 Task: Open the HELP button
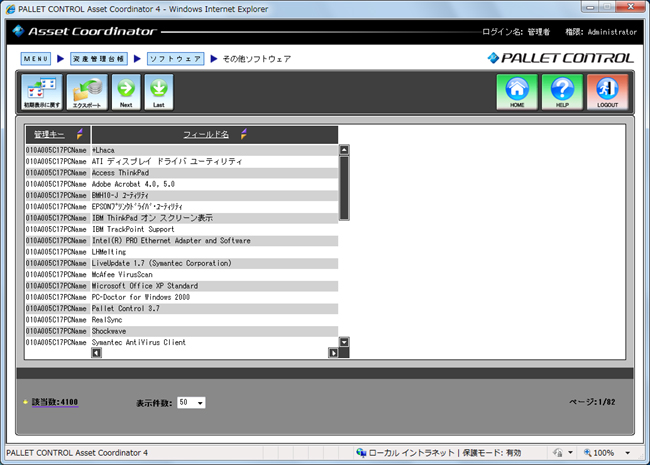pyautogui.click(x=562, y=92)
